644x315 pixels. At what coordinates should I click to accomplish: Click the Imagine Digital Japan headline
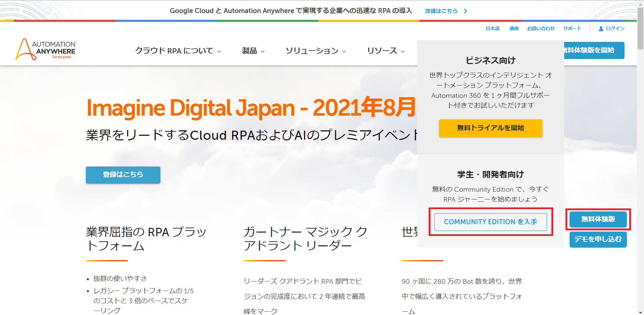pyautogui.click(x=251, y=108)
